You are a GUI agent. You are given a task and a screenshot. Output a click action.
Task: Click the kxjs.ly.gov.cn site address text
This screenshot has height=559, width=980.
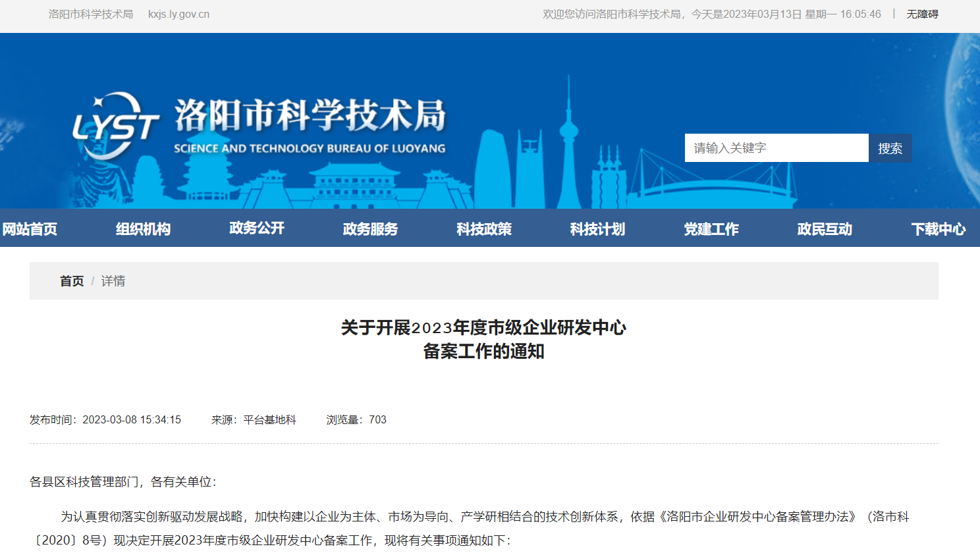[x=178, y=14]
